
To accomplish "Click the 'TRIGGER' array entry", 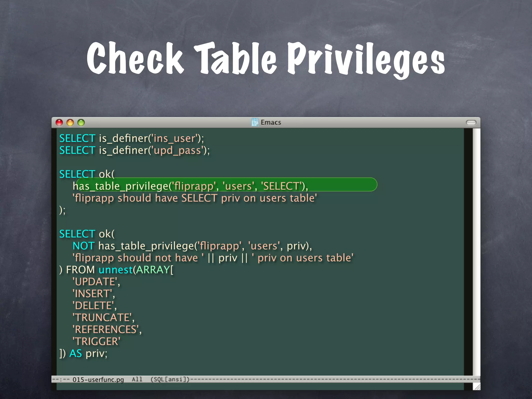I will tap(97, 341).
